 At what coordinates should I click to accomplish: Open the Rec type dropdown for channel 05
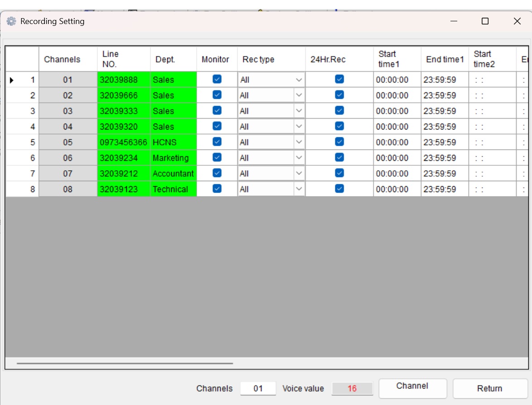pyautogui.click(x=299, y=142)
